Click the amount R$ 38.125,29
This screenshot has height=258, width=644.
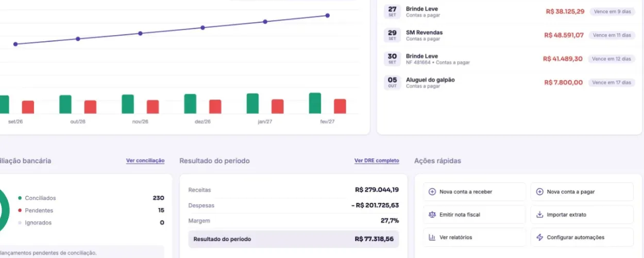coord(565,11)
